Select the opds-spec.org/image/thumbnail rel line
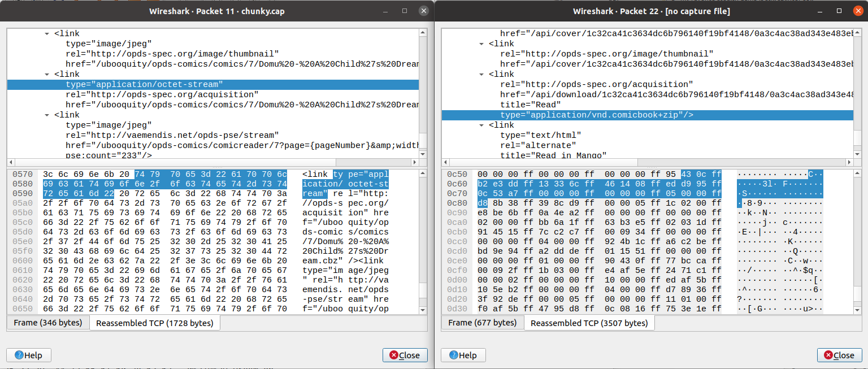868x369 pixels. coord(593,53)
